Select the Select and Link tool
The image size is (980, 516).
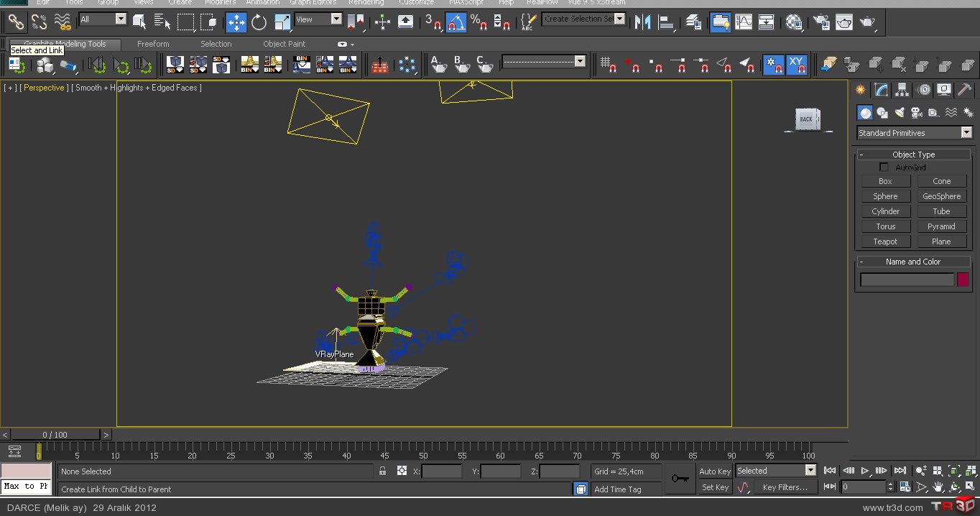[x=16, y=22]
